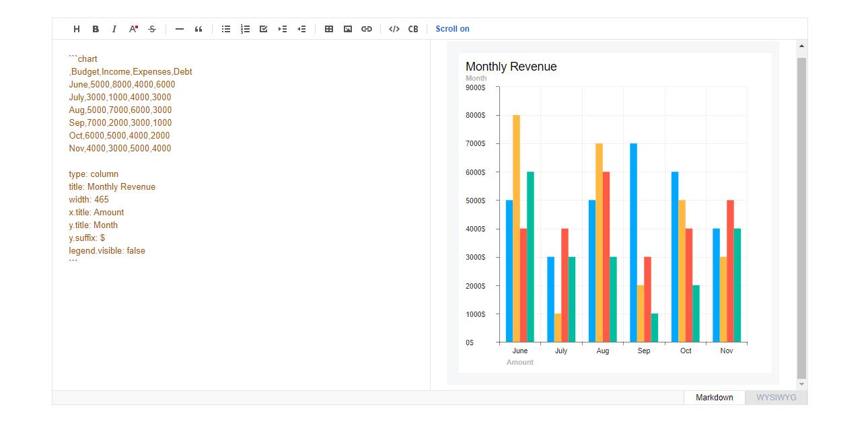The width and height of the screenshot is (868, 434).
Task: Click the 'Amount' x-axis title
Action: pos(520,362)
